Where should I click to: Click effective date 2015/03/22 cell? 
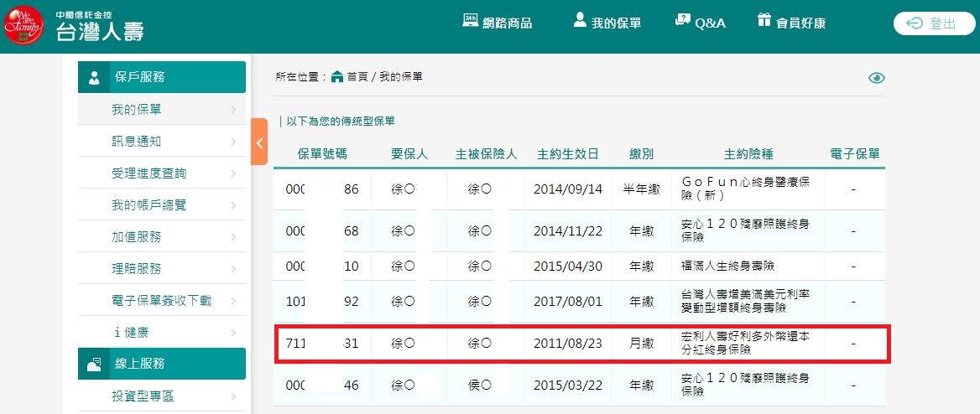click(x=567, y=386)
